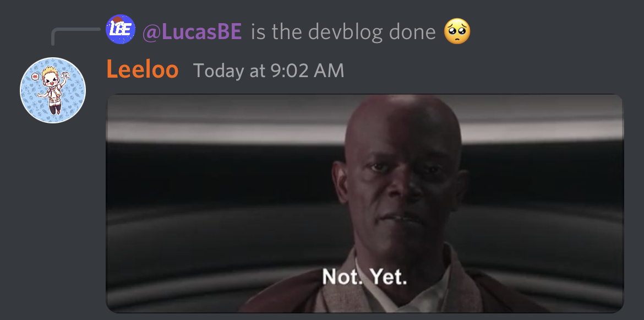
Task: Click the "9:02 AM" part of the timestamp
Action: tap(308, 70)
